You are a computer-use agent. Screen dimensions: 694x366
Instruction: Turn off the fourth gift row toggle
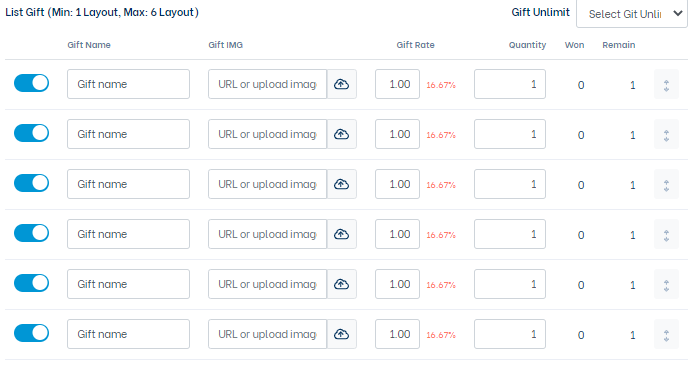[31, 233]
